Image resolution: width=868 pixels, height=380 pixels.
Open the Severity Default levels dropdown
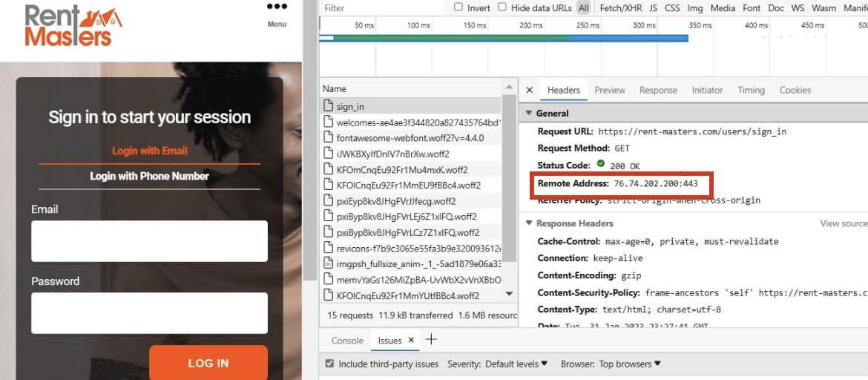[516, 364]
